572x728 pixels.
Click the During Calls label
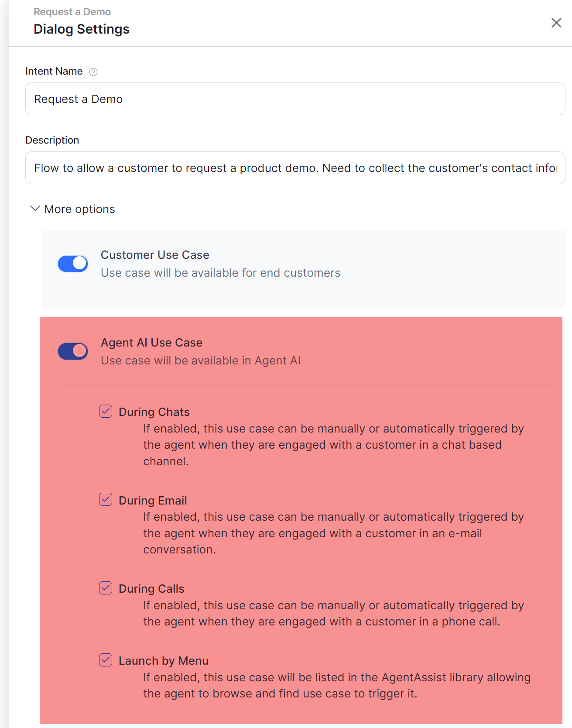coord(151,589)
